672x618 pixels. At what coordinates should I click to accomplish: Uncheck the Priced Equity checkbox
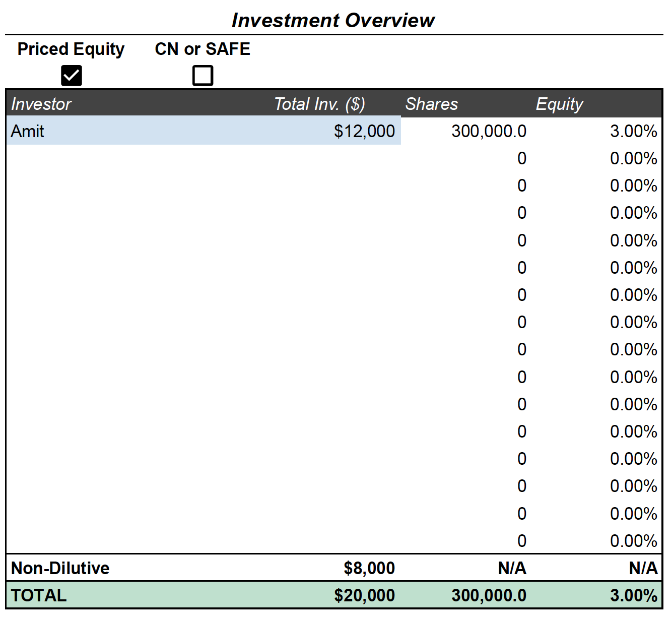(71, 76)
